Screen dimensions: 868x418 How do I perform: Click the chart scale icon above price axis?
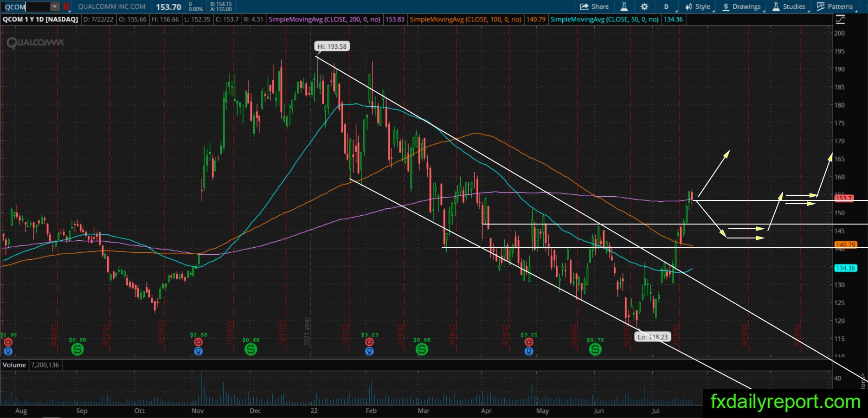pyautogui.click(x=840, y=19)
